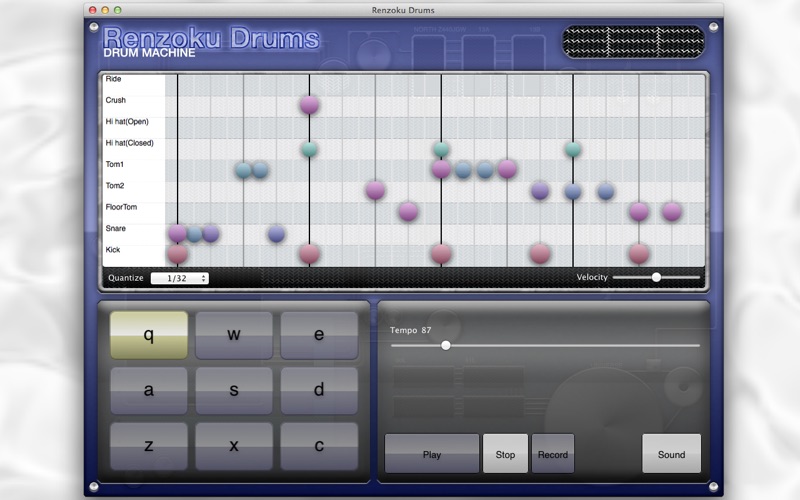Click the Hi hat(Closed) row label
This screenshot has width=800, height=500.
(130, 143)
